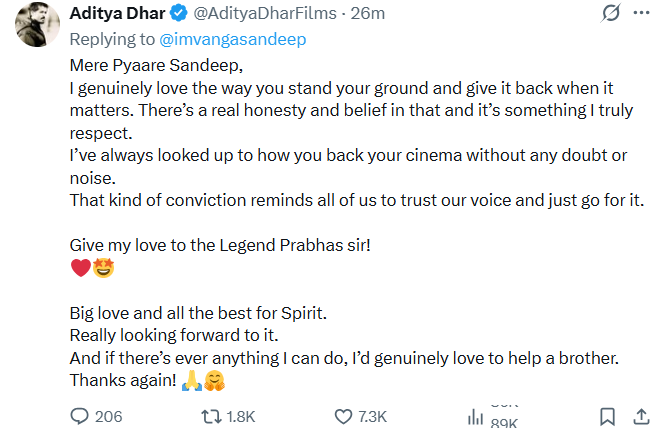The width and height of the screenshot is (663, 432).
Task: Click the share upload icon
Action: [643, 416]
